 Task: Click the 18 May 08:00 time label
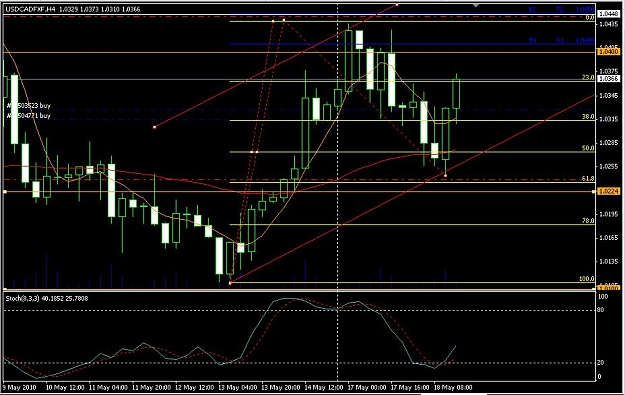point(453,387)
